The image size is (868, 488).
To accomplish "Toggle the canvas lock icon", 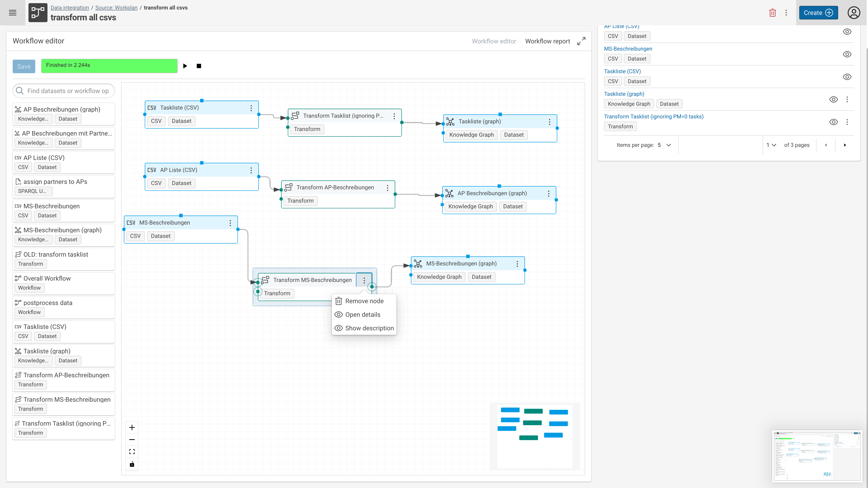I will click(x=132, y=464).
